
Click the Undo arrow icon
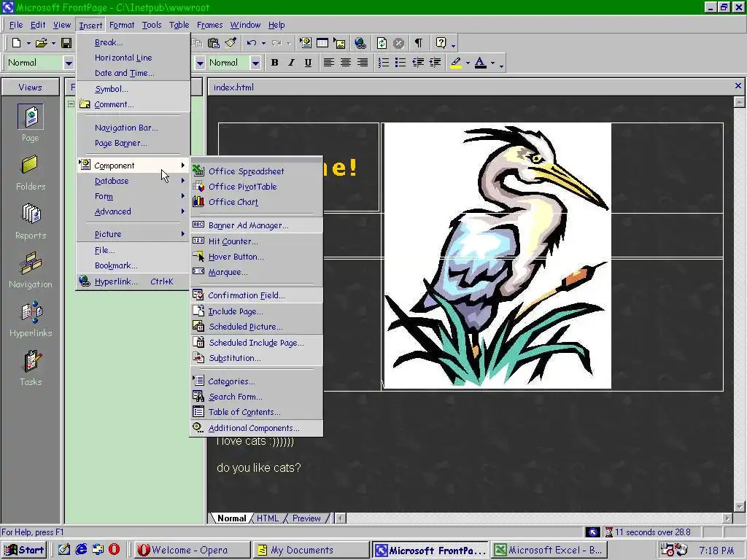(252, 43)
